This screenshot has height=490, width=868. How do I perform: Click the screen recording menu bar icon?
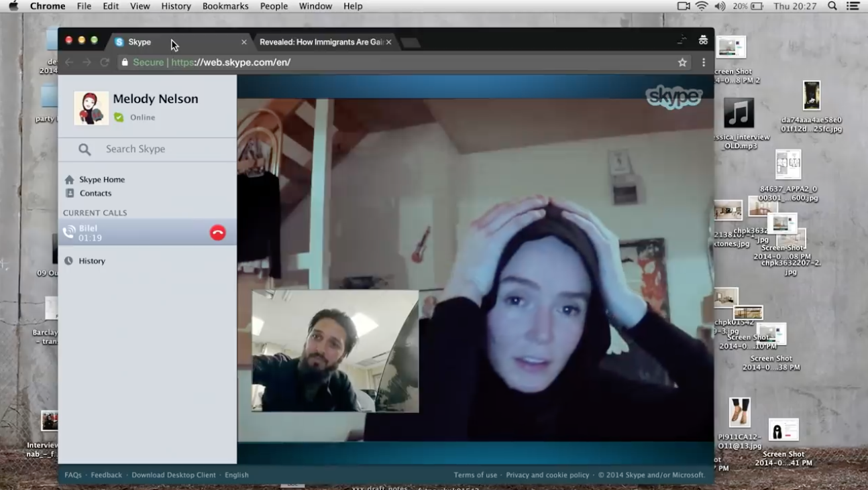[684, 6]
